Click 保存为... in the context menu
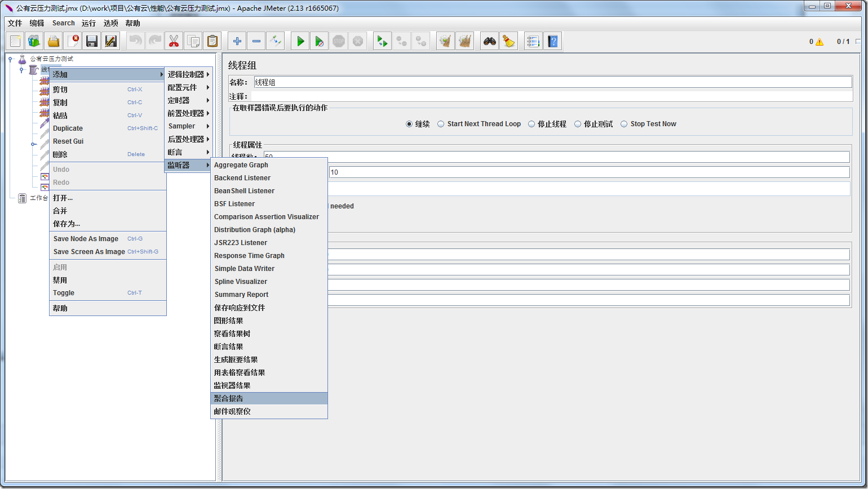Image resolution: width=868 pixels, height=489 pixels. pyautogui.click(x=108, y=224)
